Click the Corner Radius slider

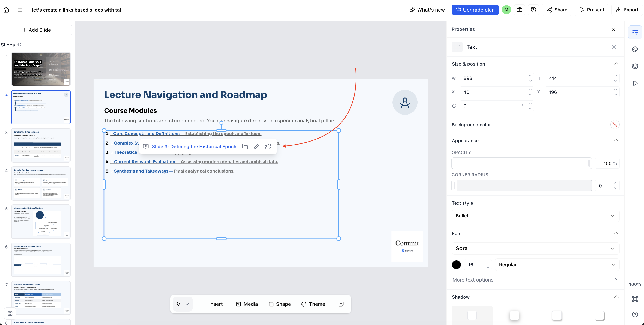pos(522,186)
